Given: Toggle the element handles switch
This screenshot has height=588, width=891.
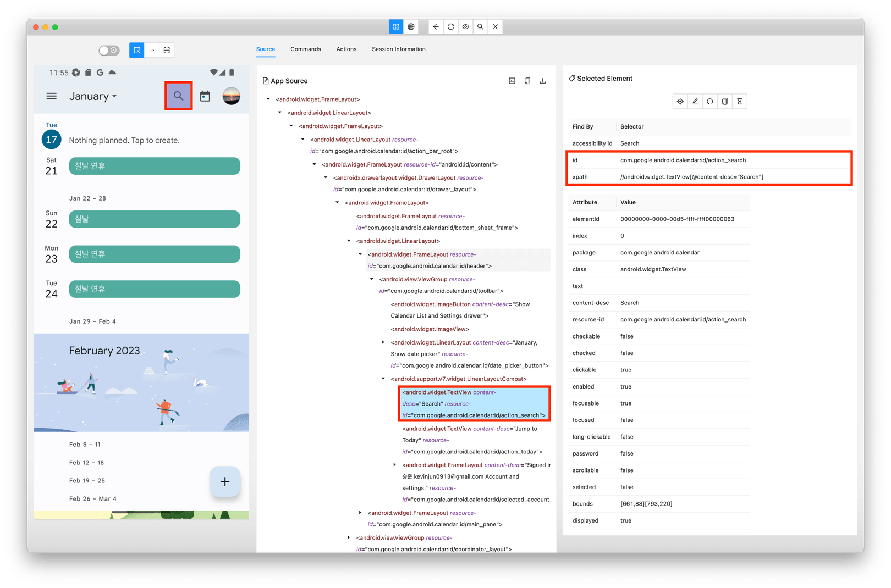Looking at the screenshot, I should (109, 51).
